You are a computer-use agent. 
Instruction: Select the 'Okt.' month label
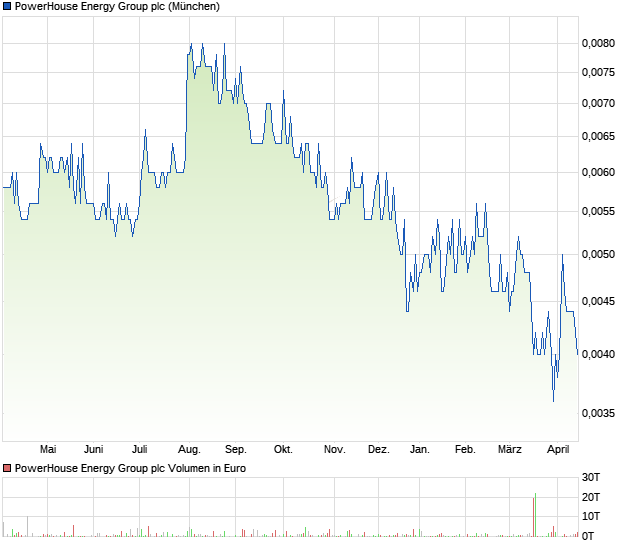(x=284, y=450)
